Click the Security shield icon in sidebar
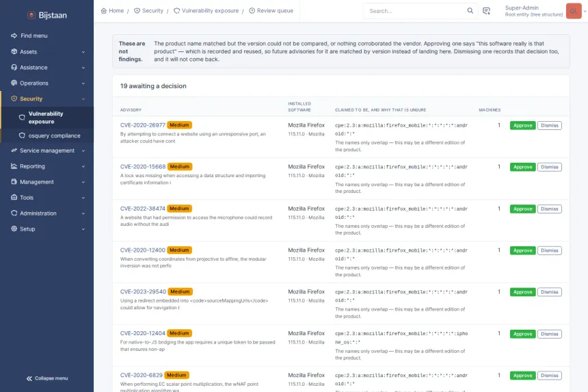Viewport: 588px width, 392px height. 14,99
